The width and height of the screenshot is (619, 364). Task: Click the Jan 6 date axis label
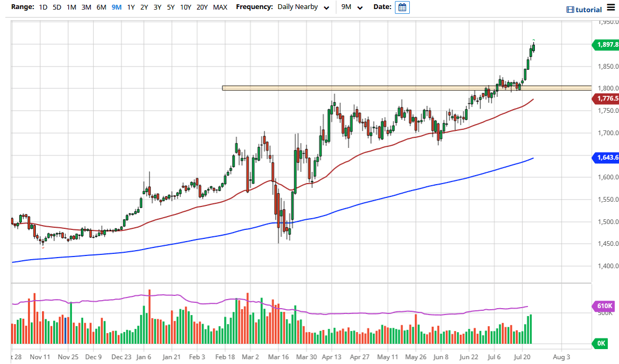(x=144, y=357)
